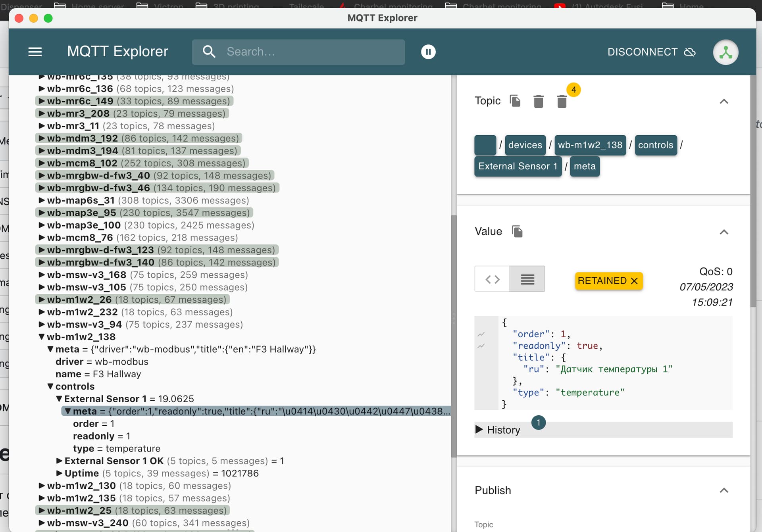Expand wb-msw-v3_240 tree node
Image resolution: width=762 pixels, height=532 pixels.
tap(41, 523)
